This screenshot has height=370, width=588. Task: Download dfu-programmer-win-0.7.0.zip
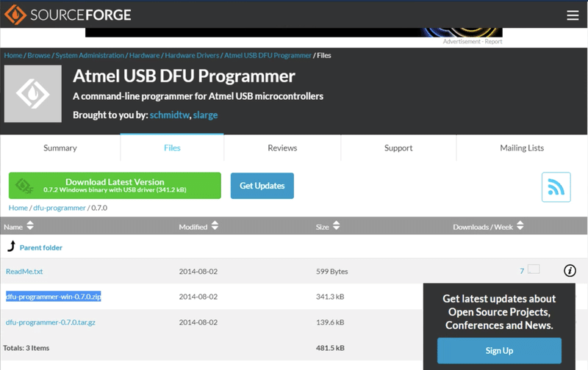click(x=53, y=297)
